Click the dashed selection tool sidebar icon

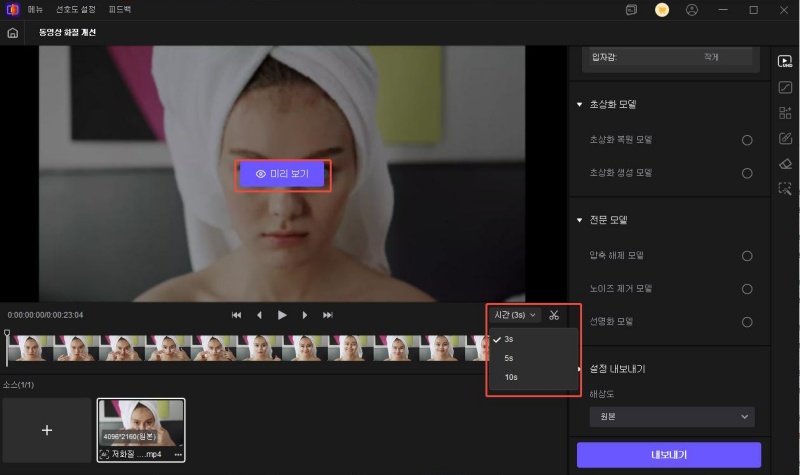coord(785,189)
